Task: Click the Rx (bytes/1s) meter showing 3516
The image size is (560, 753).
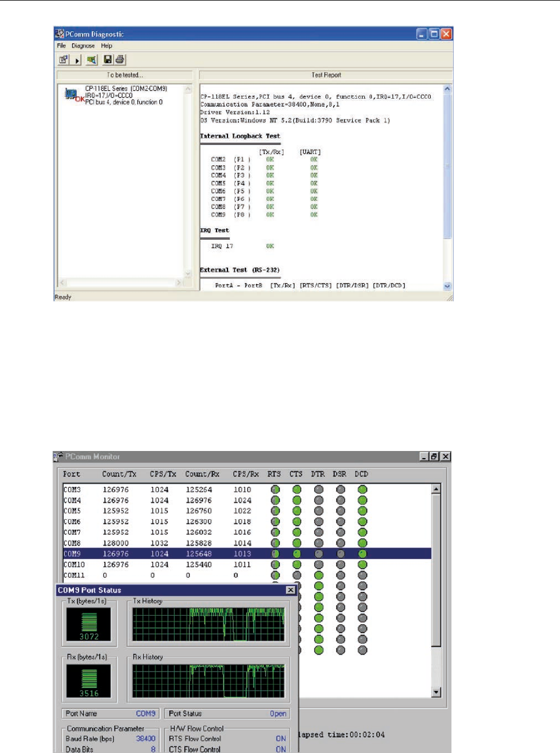Action: pyautogui.click(x=89, y=681)
